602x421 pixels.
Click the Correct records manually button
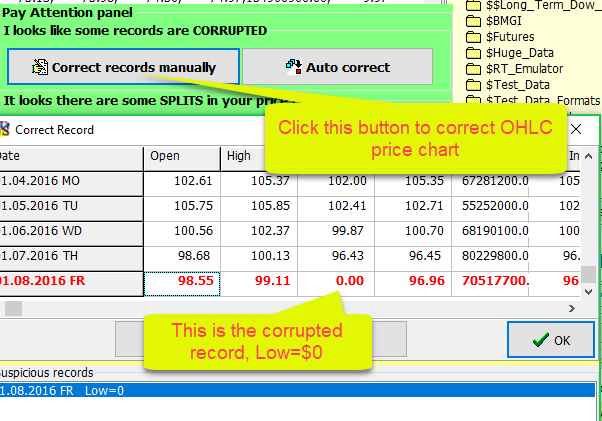(123, 68)
